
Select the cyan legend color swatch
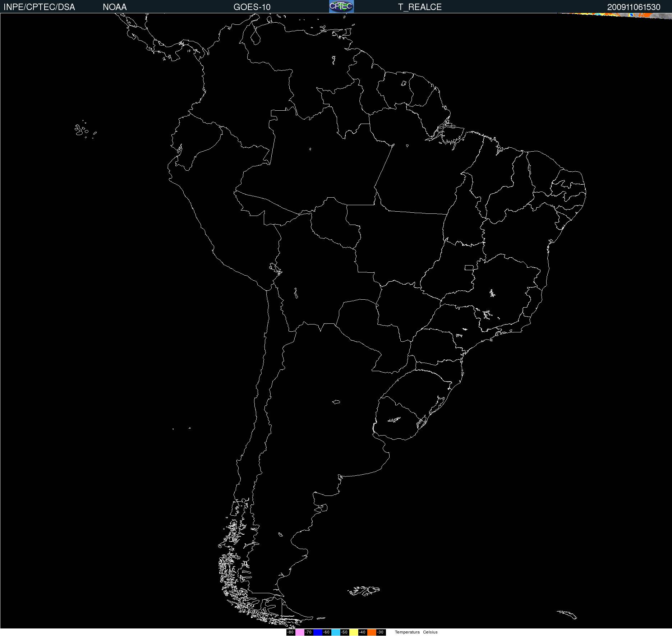pos(336,632)
